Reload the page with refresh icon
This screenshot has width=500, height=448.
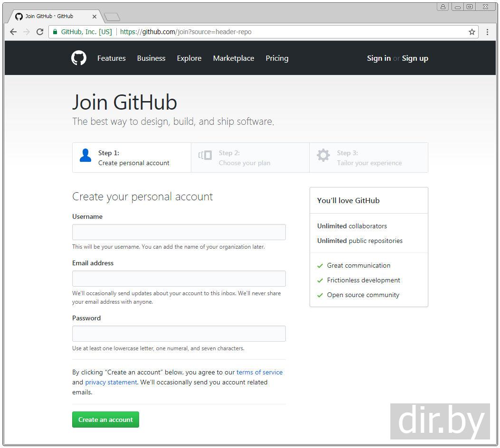(x=40, y=32)
